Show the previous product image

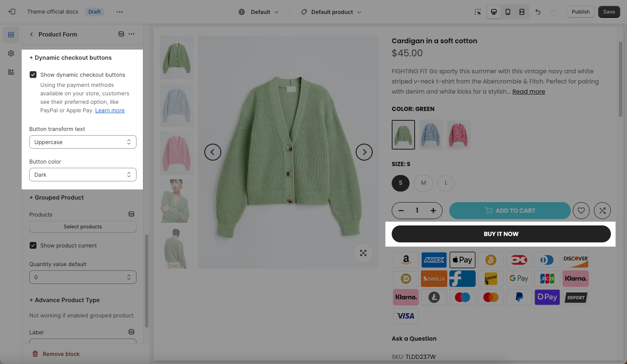pos(213,152)
